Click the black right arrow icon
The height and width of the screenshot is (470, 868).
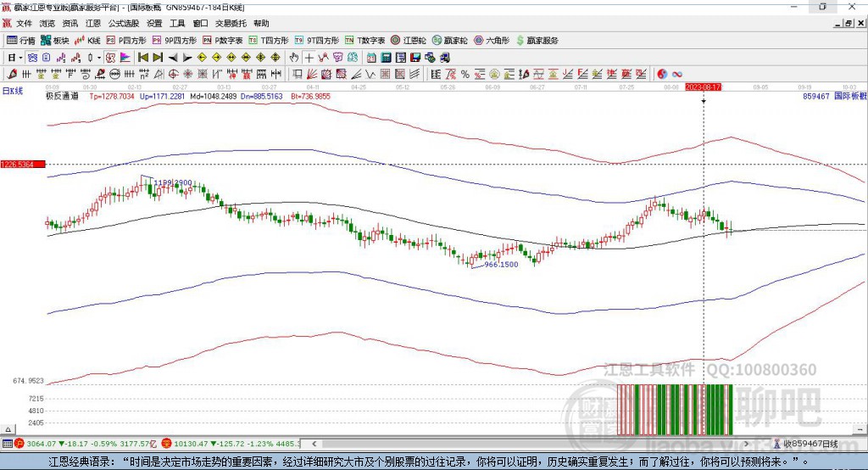[187, 57]
